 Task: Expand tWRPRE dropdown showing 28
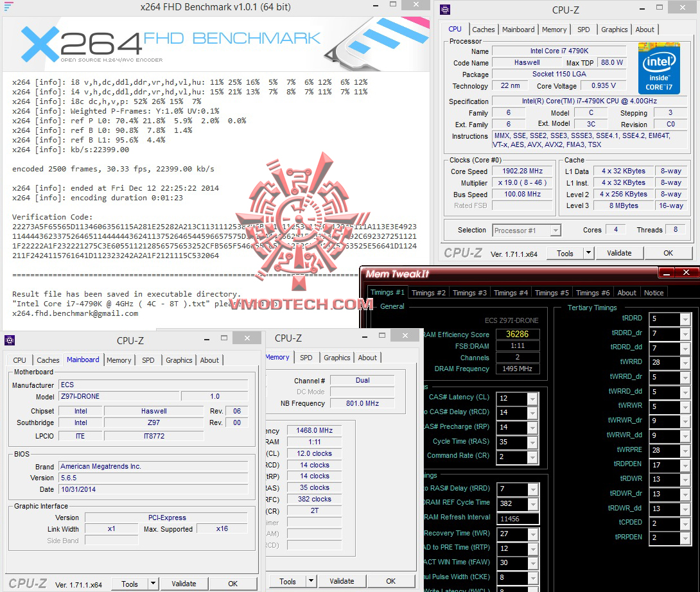click(x=685, y=451)
